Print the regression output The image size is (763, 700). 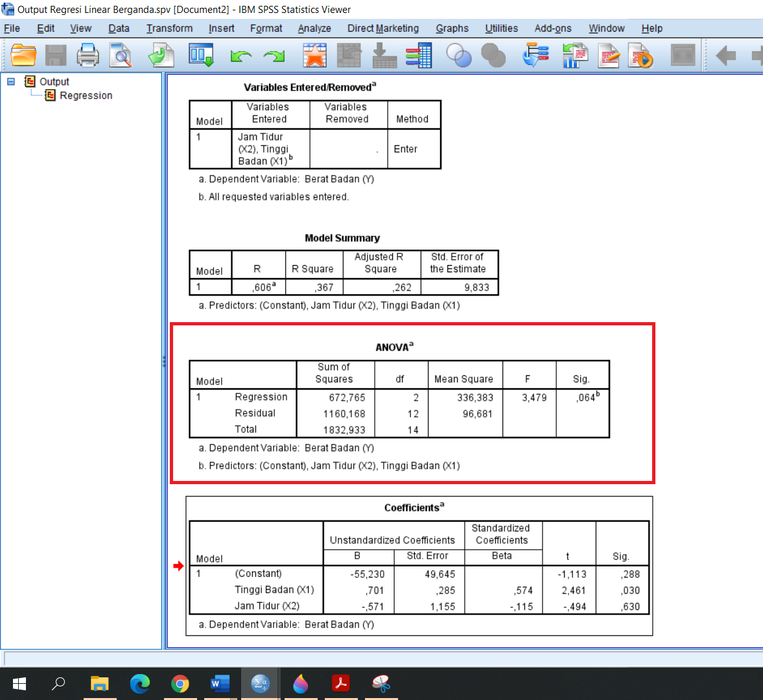click(x=88, y=55)
